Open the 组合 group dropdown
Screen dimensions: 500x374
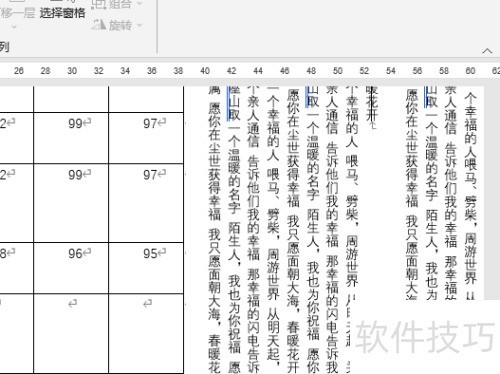[x=140, y=3]
